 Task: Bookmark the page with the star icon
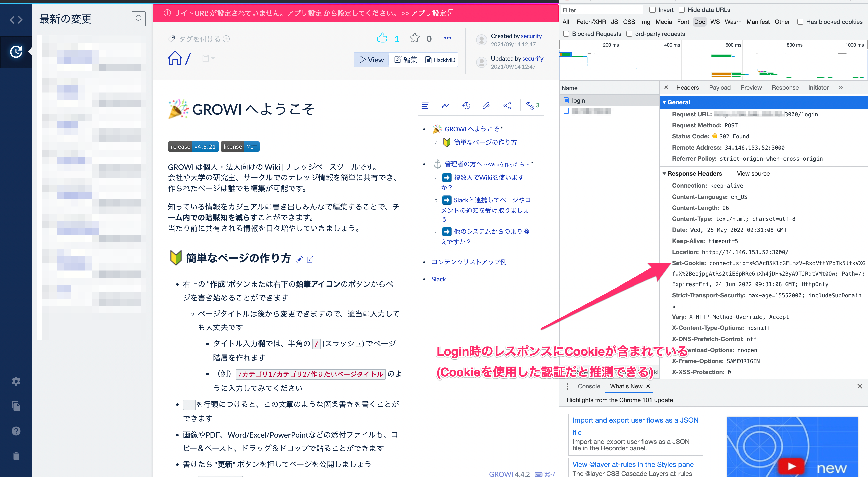click(x=414, y=38)
